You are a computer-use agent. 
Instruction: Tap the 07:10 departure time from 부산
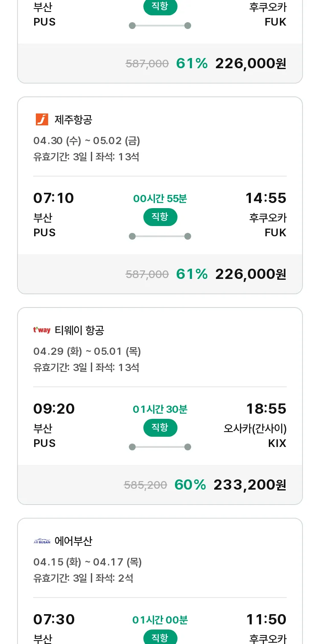(x=54, y=198)
